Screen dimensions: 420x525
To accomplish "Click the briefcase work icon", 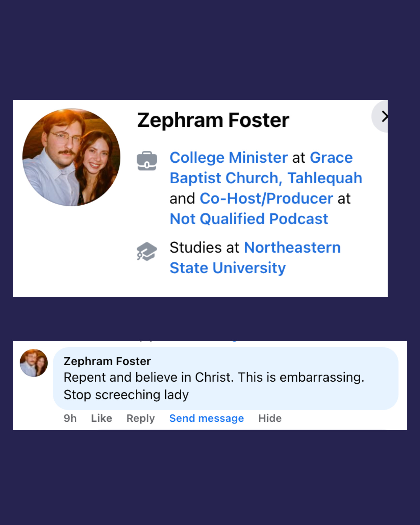I will pyautogui.click(x=147, y=161).
